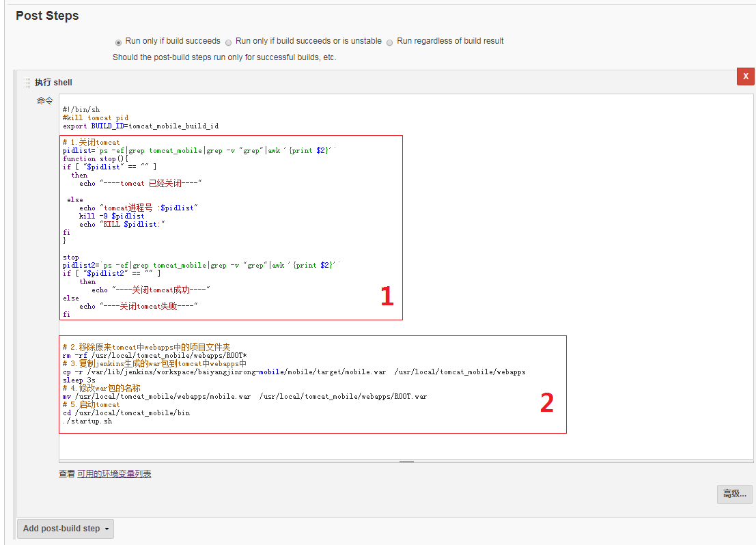Click the '#!/bin/sh' line in command box
The width and height of the screenshot is (756, 545).
(81, 109)
